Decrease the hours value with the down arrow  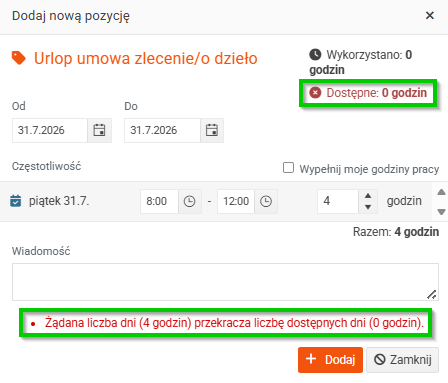(x=368, y=207)
